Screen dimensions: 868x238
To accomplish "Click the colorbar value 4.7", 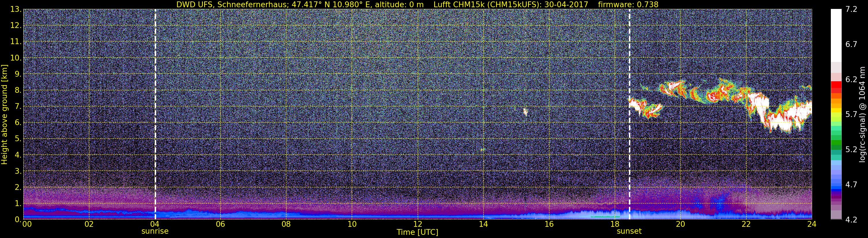I will click(851, 184).
